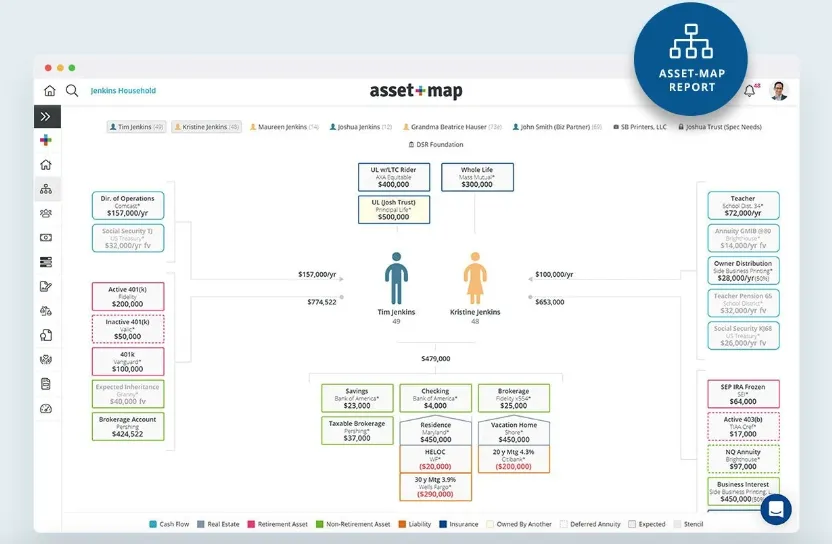Open the UL (Josh Trust) $500,000 card
This screenshot has height=544, width=832.
coord(394,210)
